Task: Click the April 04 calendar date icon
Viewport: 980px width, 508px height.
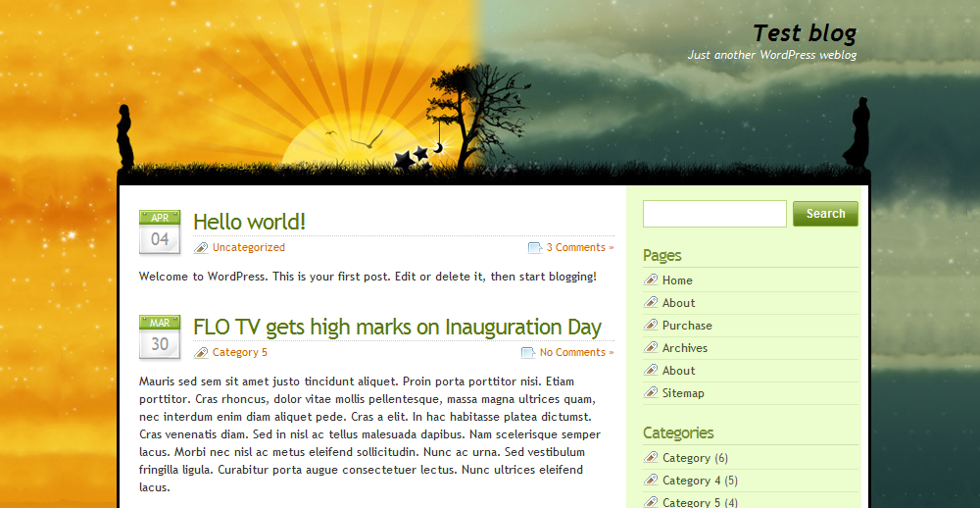Action: [x=160, y=232]
